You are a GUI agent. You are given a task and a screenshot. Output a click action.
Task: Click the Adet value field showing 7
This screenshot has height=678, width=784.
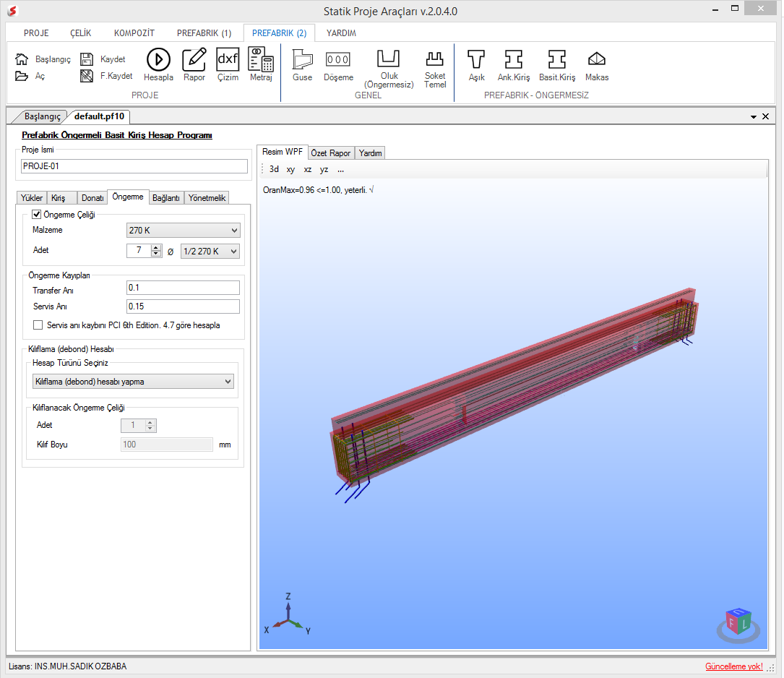(x=139, y=251)
